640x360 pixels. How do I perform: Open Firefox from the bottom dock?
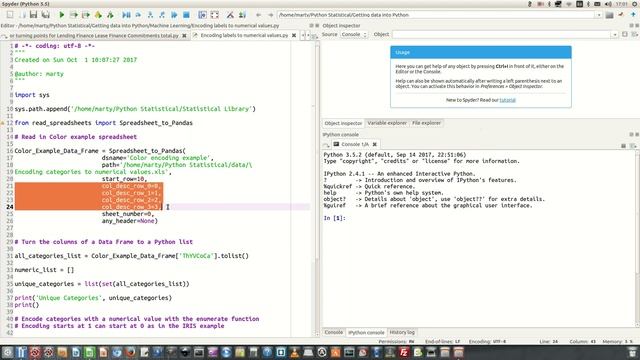(x=130, y=352)
